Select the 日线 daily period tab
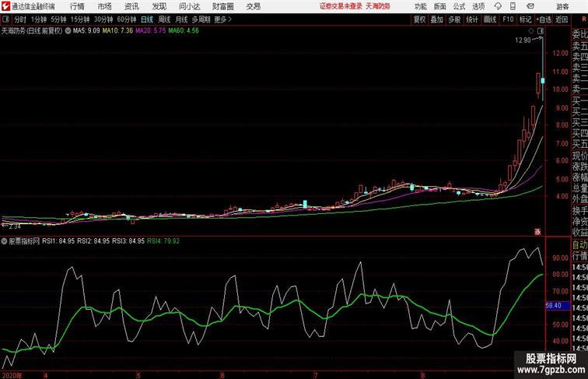588x379 pixels. pyautogui.click(x=147, y=19)
